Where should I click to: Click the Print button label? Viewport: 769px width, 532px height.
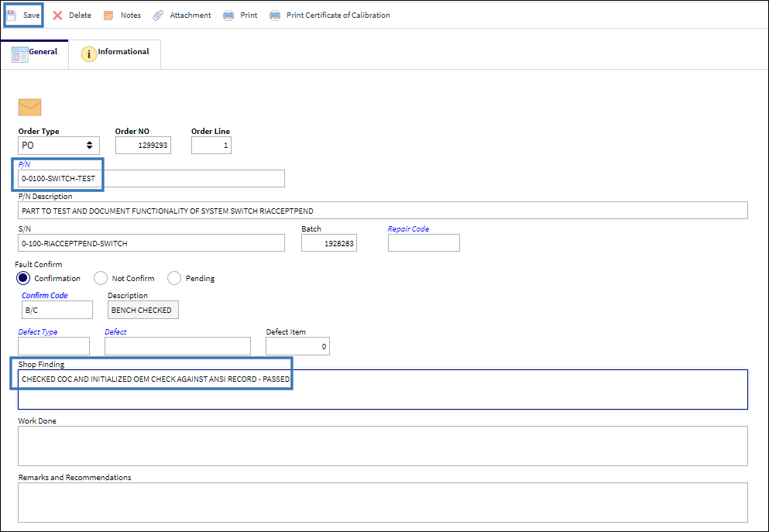(x=249, y=15)
